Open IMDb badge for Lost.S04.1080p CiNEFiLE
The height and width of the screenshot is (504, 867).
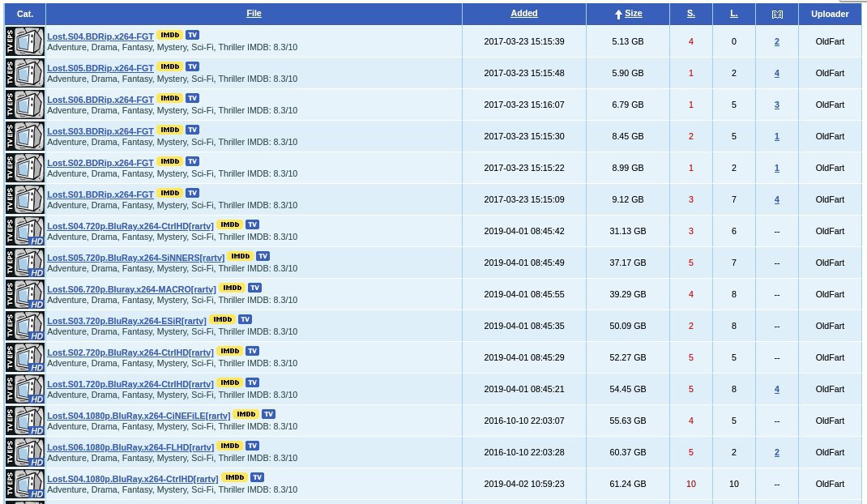click(x=246, y=414)
